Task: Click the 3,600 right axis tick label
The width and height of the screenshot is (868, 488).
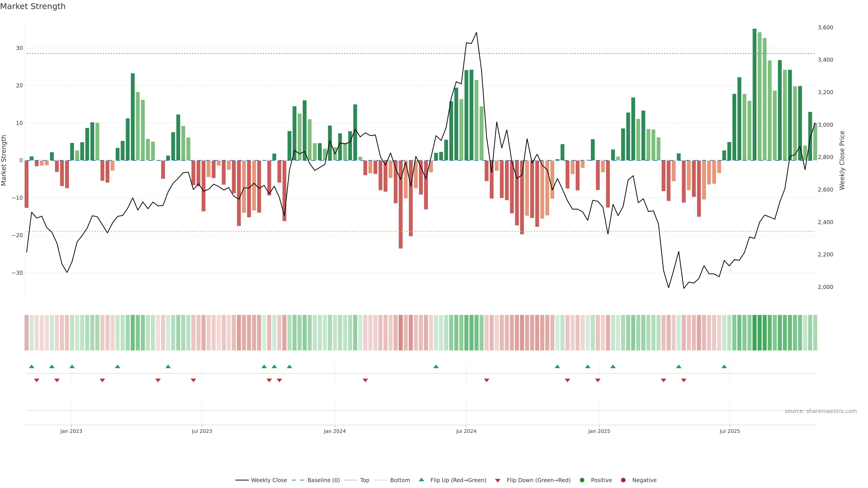Action: (825, 28)
